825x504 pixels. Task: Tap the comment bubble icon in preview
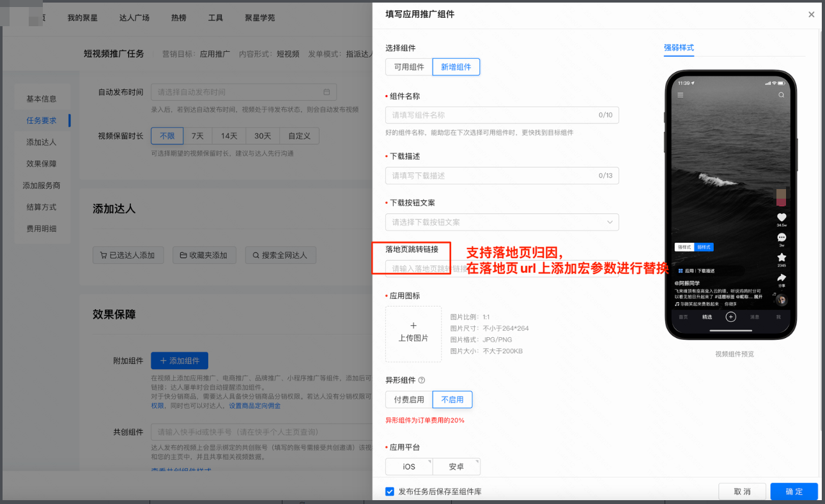point(781,237)
